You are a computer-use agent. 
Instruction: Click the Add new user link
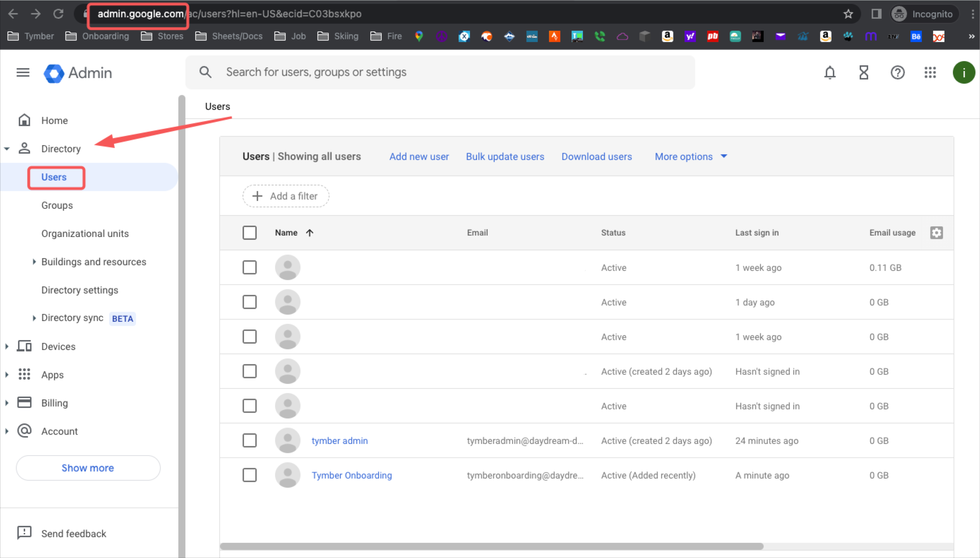419,156
